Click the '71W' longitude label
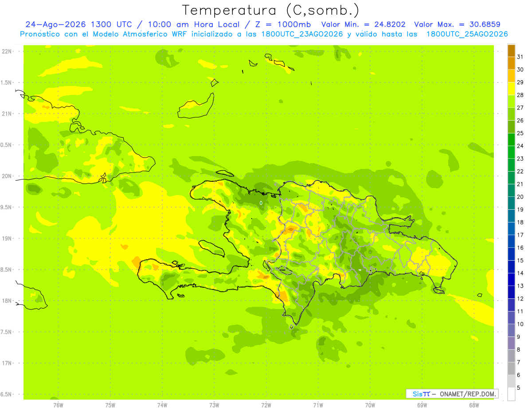The height and width of the screenshot is (411, 532). coord(318,405)
